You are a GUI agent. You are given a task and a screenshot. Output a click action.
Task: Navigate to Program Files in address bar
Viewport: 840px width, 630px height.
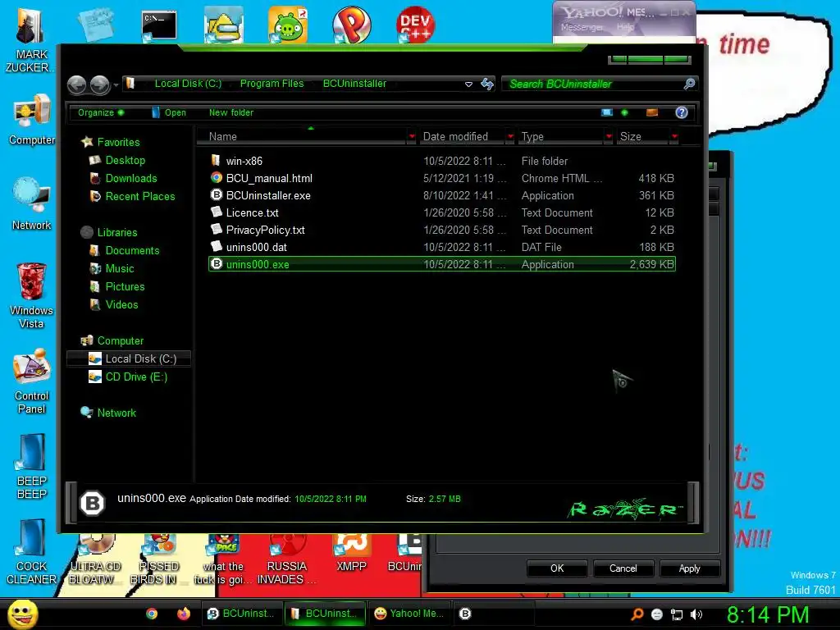(x=272, y=84)
